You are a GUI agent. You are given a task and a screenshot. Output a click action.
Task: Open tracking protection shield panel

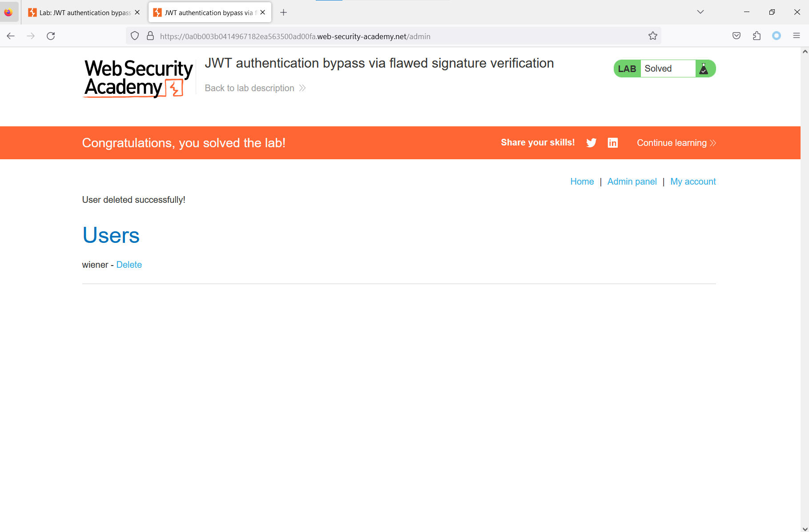pyautogui.click(x=135, y=36)
